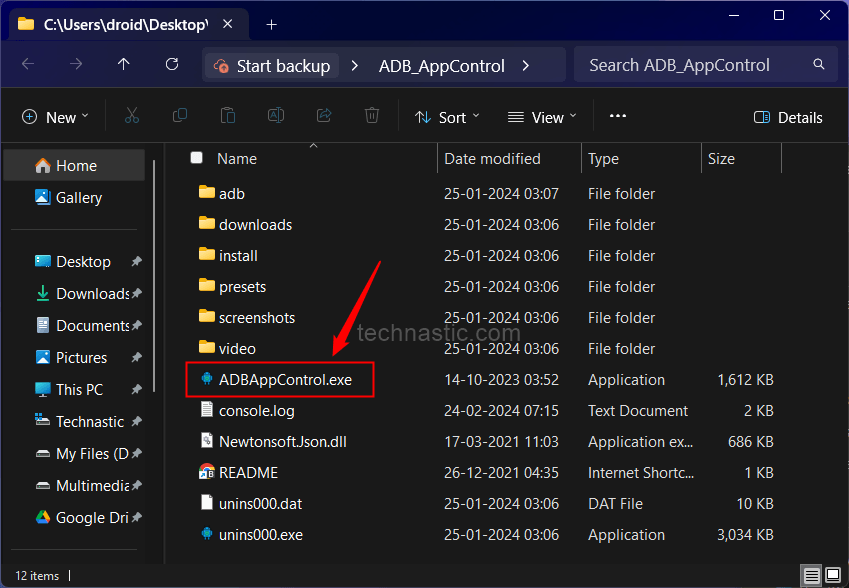Screen dimensions: 849x588
Task: Click the Google Drive sidebar icon
Action: click(x=43, y=517)
